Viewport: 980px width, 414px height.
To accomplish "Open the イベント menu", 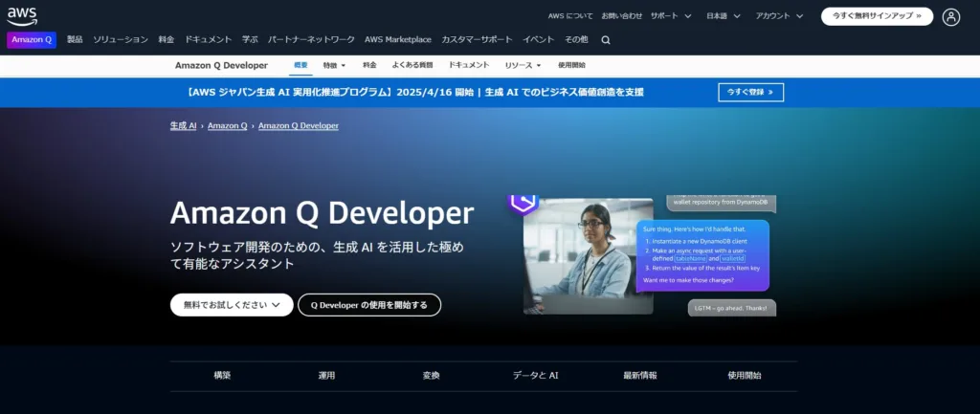I will [539, 39].
